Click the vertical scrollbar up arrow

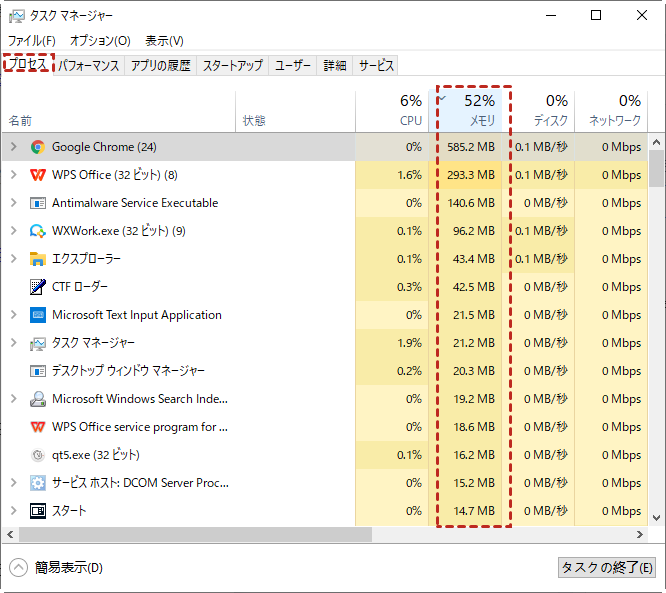pos(657,142)
